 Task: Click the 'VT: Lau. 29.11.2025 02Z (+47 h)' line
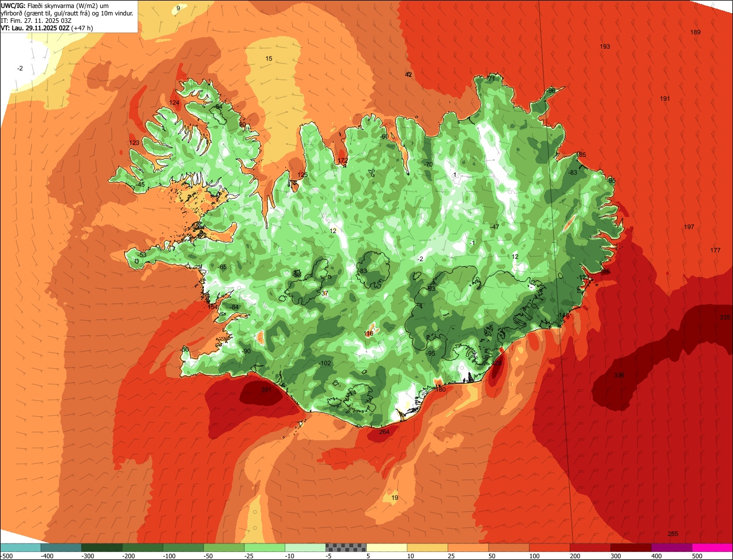tap(47, 27)
